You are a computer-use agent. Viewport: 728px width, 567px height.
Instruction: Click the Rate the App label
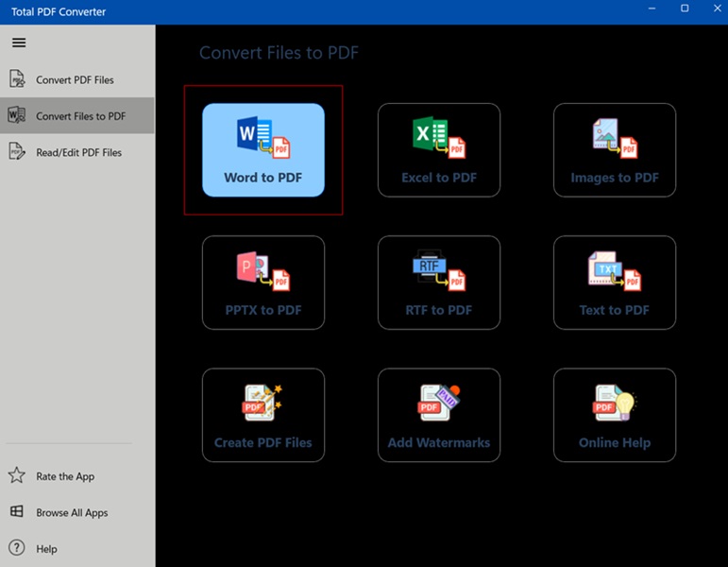pyautogui.click(x=65, y=476)
